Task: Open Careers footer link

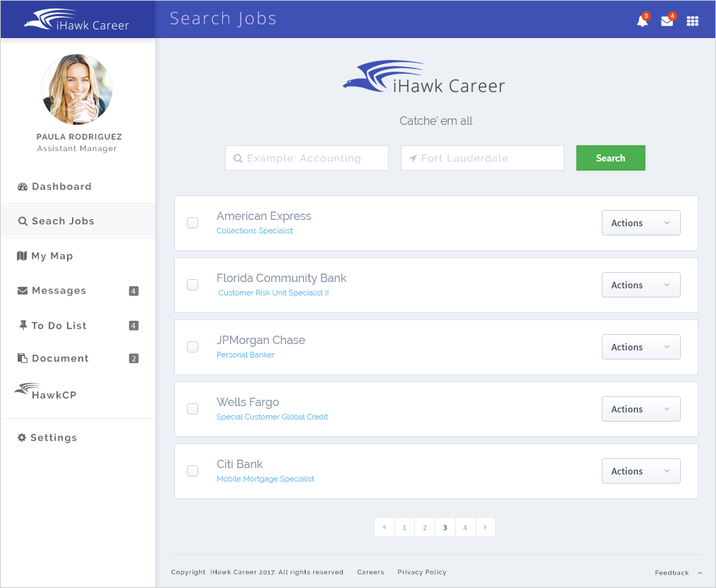Action: coord(371,572)
